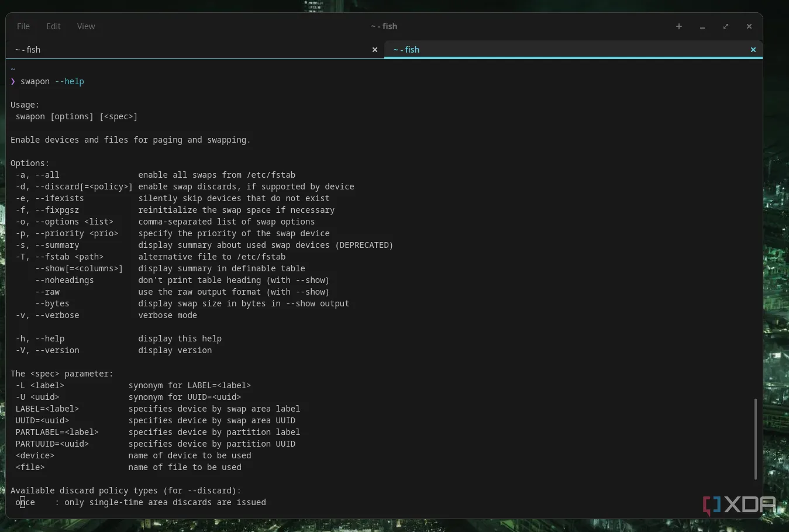Click the '-L <label>' parameter line
This screenshot has width=789, height=532.
tap(133, 385)
